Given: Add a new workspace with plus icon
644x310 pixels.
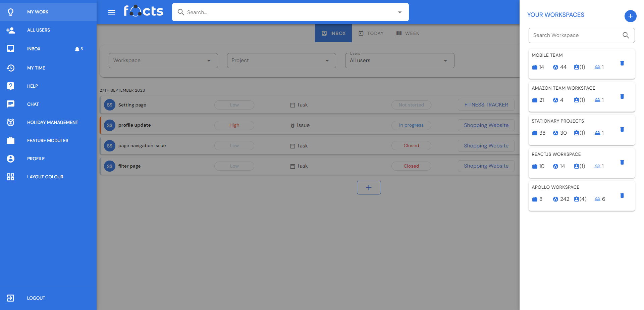Looking at the screenshot, I should pyautogui.click(x=630, y=16).
